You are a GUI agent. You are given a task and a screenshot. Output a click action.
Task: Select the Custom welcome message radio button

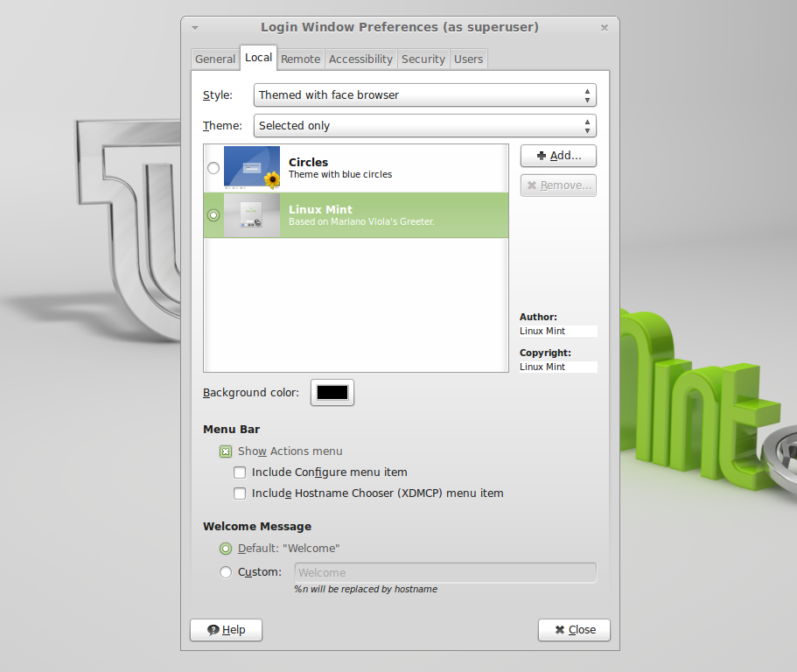pos(226,572)
